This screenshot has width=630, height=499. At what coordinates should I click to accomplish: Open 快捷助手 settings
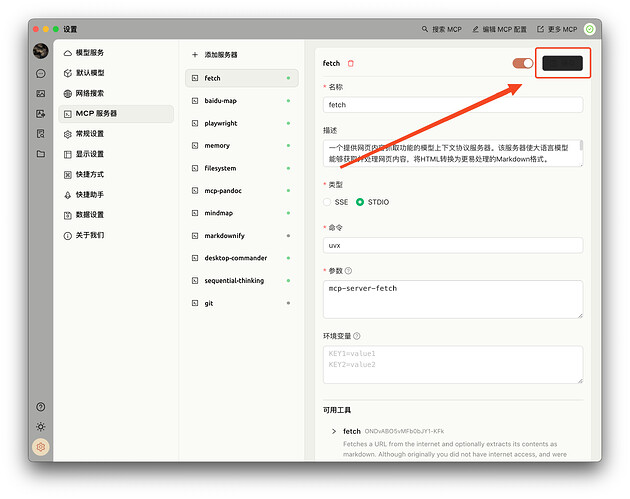pyautogui.click(x=117, y=195)
